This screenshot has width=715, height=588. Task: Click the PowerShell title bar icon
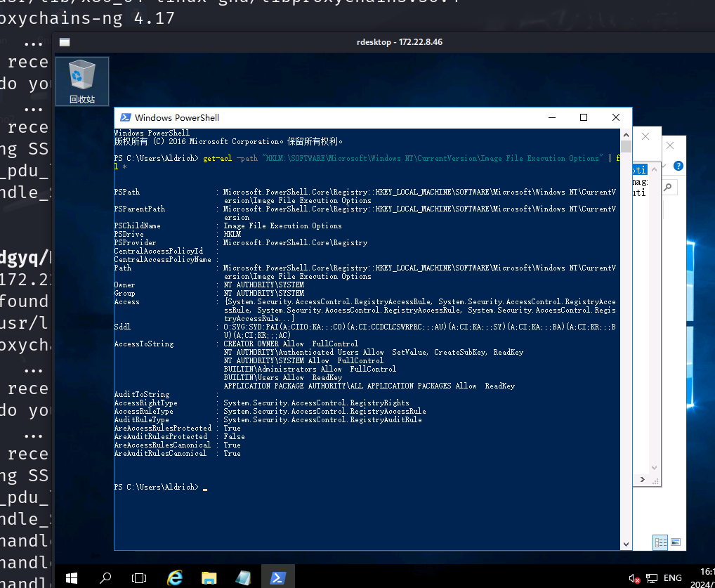click(x=125, y=118)
